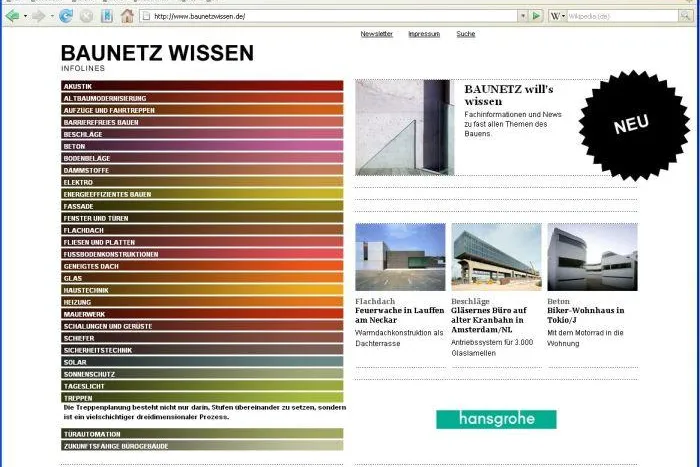This screenshot has height=467, width=700.
Task: Open the glass railing teaser image
Action: [x=404, y=128]
